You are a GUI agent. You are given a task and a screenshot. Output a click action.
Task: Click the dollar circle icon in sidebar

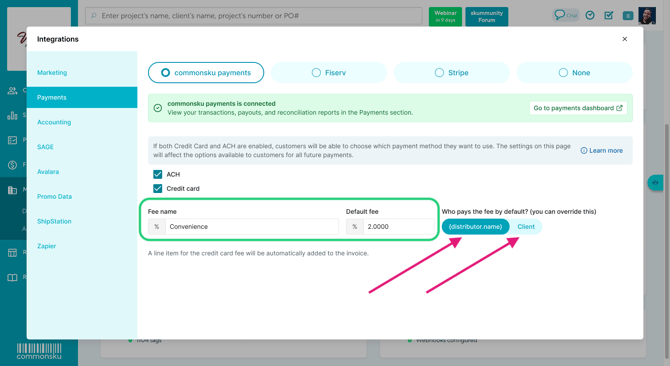click(12, 165)
